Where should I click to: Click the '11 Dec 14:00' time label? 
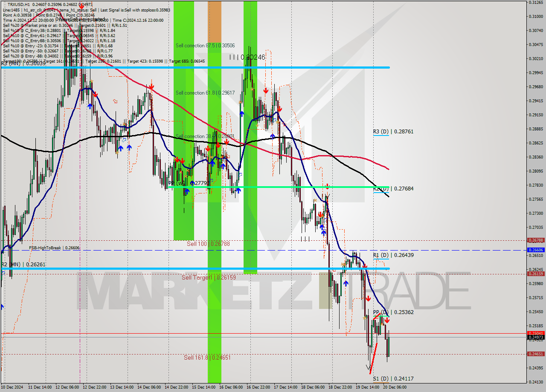[40, 387]
